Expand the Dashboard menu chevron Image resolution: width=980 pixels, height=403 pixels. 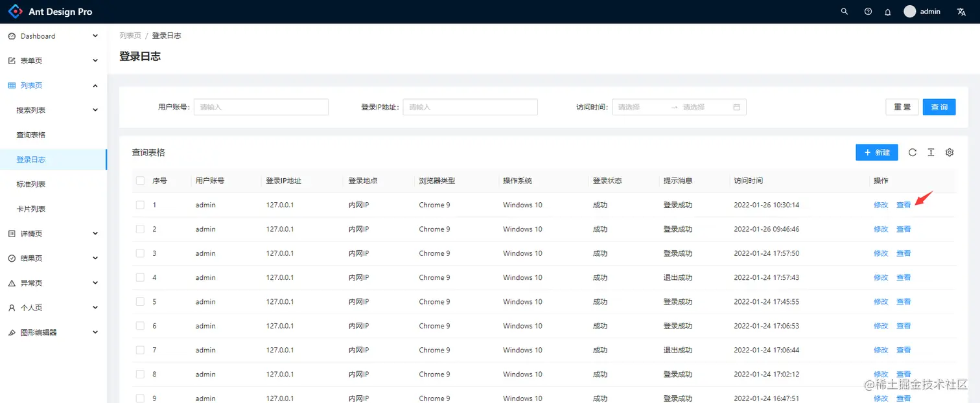click(95, 36)
